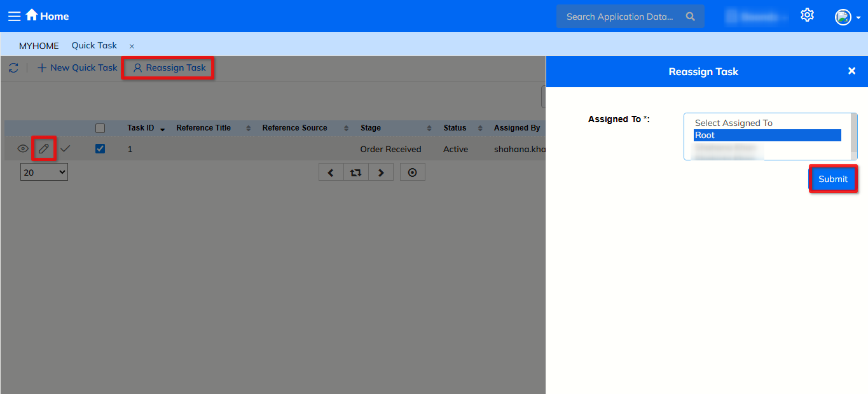Toggle the select-all header checkbox

(x=100, y=128)
